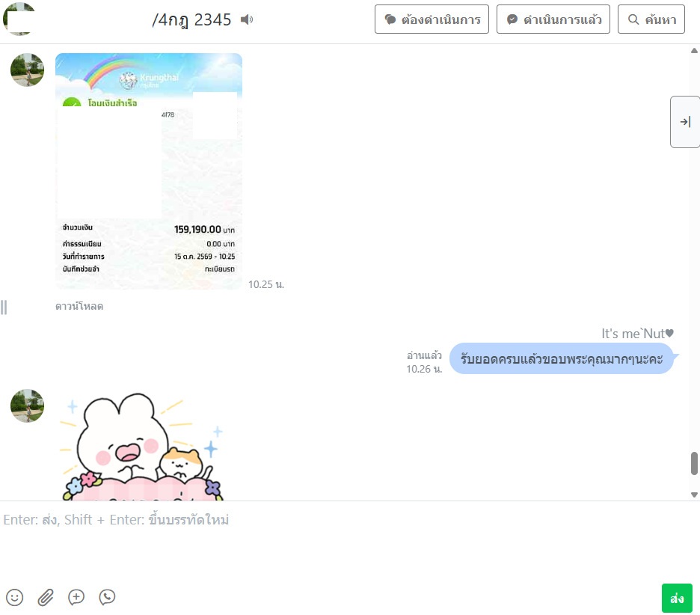Click the ดาวน์โหลด download link
This screenshot has width=700, height=615.
coord(79,307)
